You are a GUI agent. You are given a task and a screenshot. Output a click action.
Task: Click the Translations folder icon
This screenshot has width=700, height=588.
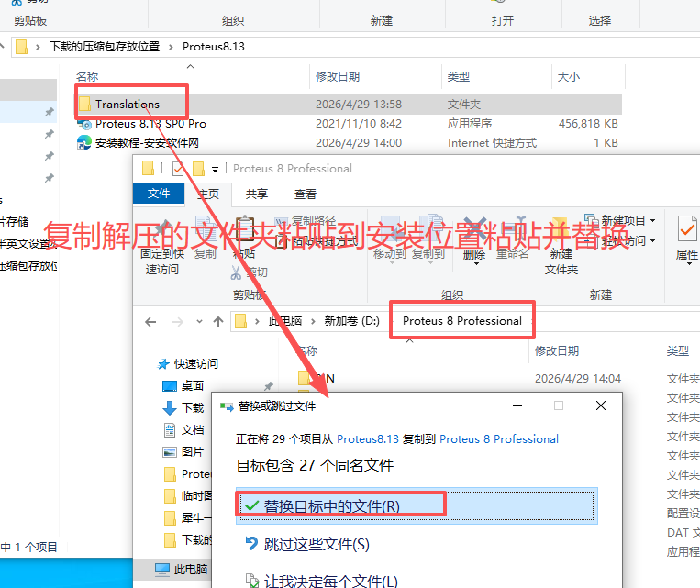pos(84,104)
